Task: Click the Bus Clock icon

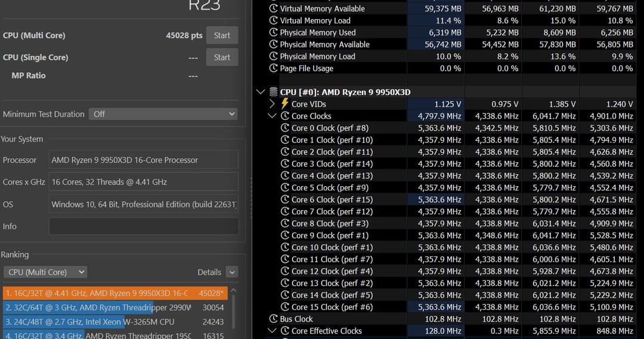Action: coord(273,319)
